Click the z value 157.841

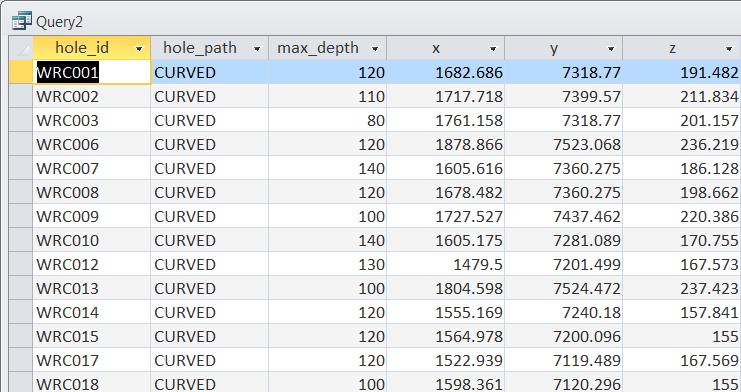point(682,313)
